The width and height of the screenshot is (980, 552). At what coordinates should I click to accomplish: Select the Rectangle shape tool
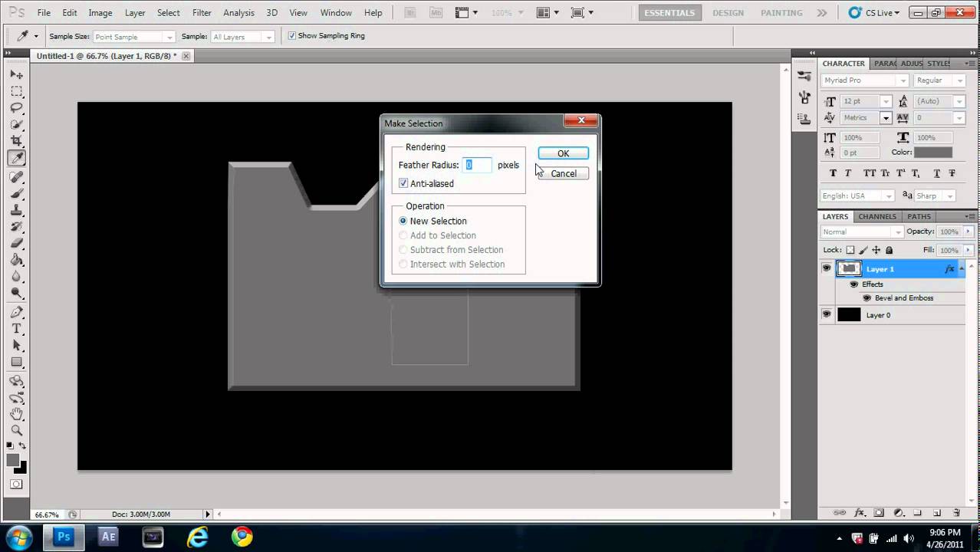coord(17,363)
